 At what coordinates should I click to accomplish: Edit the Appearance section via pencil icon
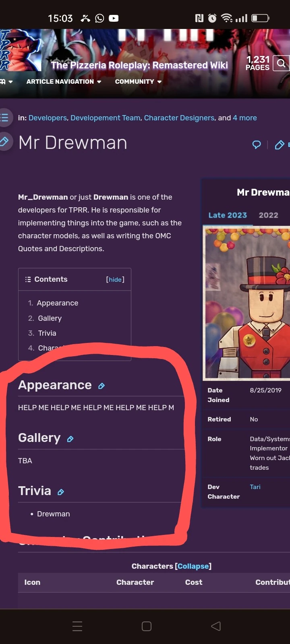point(101,386)
